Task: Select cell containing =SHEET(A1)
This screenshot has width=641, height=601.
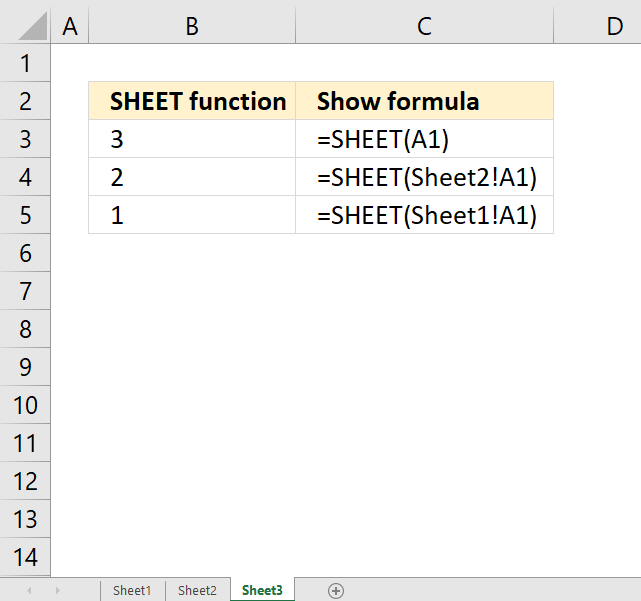Action: tap(424, 139)
